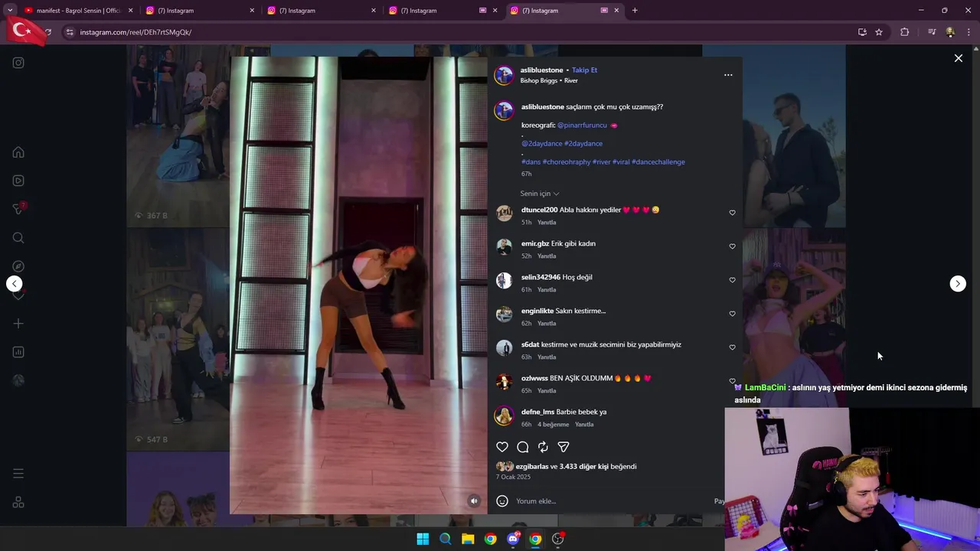Open @pinarrfuruncu mention link
The image size is (980, 551).
click(x=582, y=126)
